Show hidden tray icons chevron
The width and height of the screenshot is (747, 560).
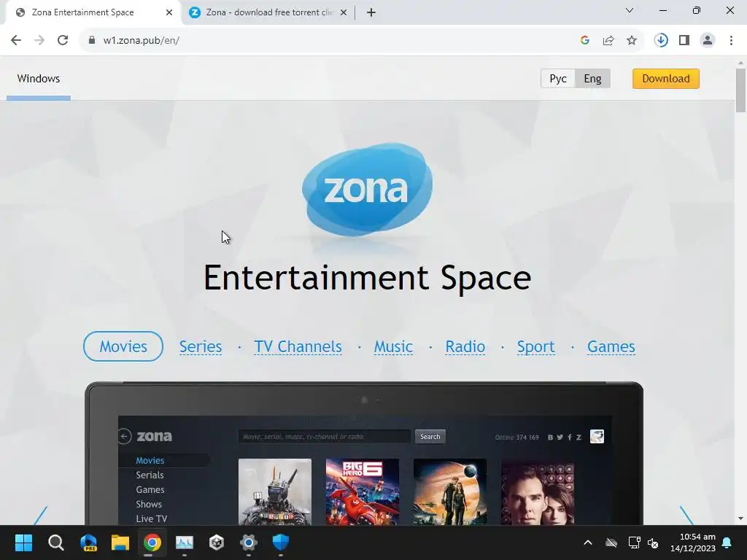tap(588, 542)
